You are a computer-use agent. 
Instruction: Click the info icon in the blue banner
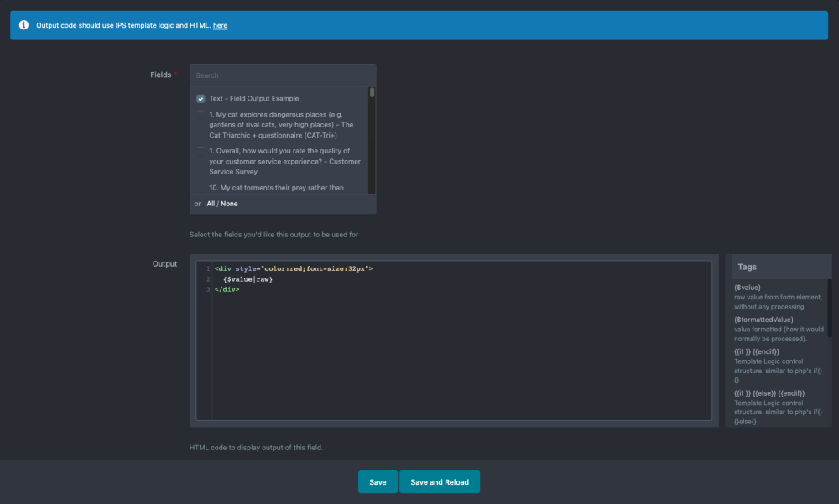tap(23, 25)
